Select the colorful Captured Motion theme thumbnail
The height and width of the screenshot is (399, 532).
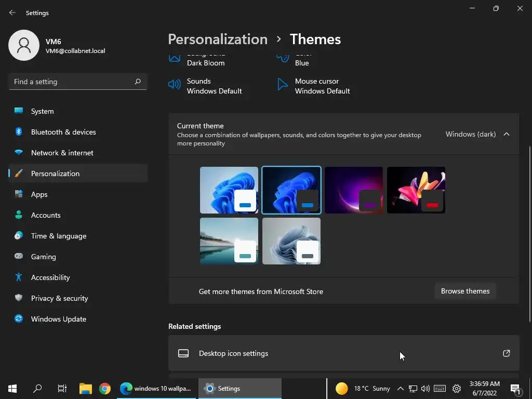tap(416, 190)
